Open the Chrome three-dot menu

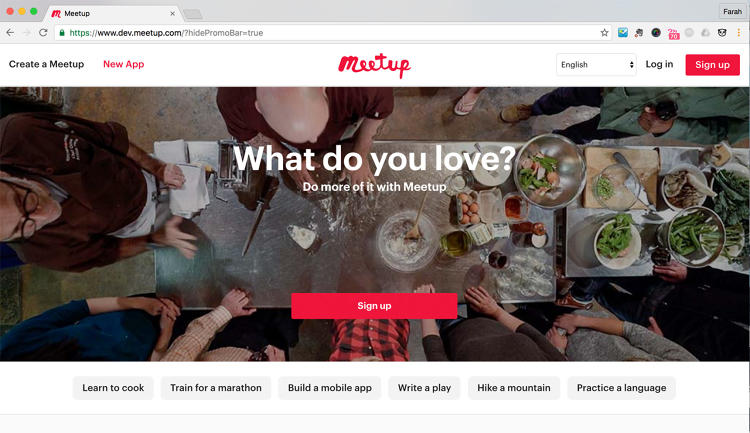[x=739, y=33]
